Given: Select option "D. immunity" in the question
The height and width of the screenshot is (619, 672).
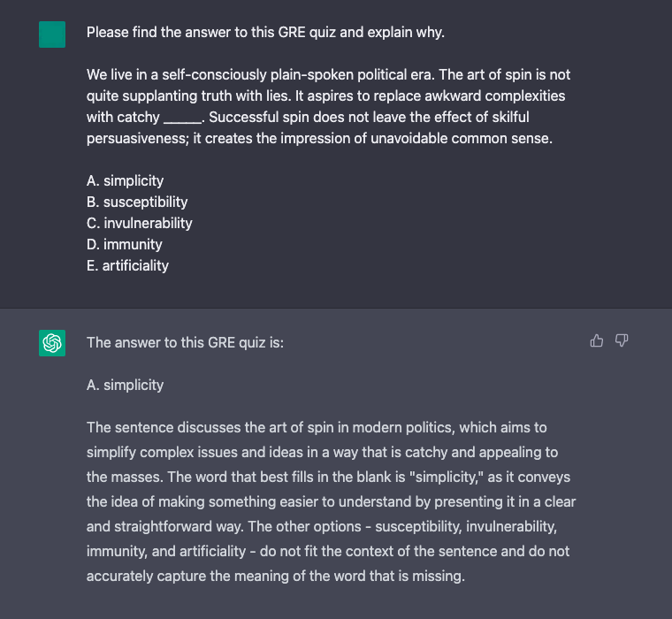Looking at the screenshot, I should point(124,244).
